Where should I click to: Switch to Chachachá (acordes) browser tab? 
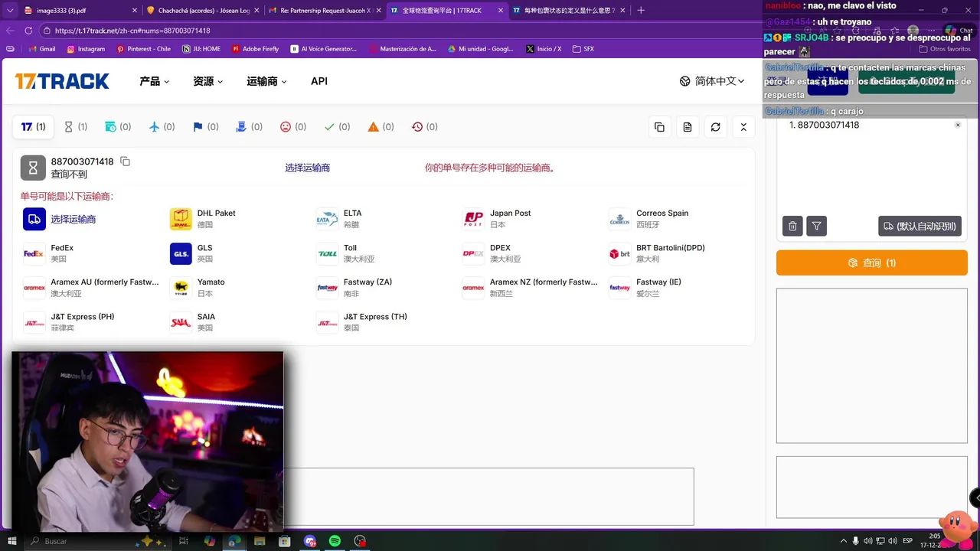201,10
